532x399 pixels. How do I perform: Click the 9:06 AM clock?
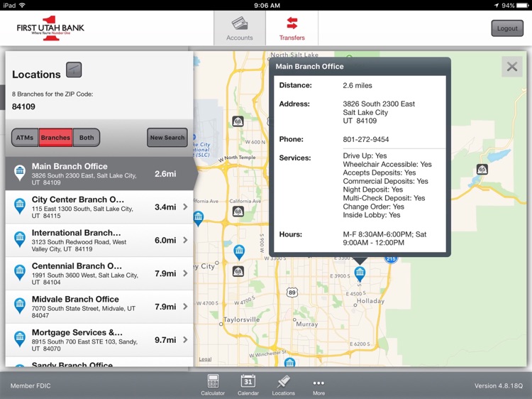[267, 5]
